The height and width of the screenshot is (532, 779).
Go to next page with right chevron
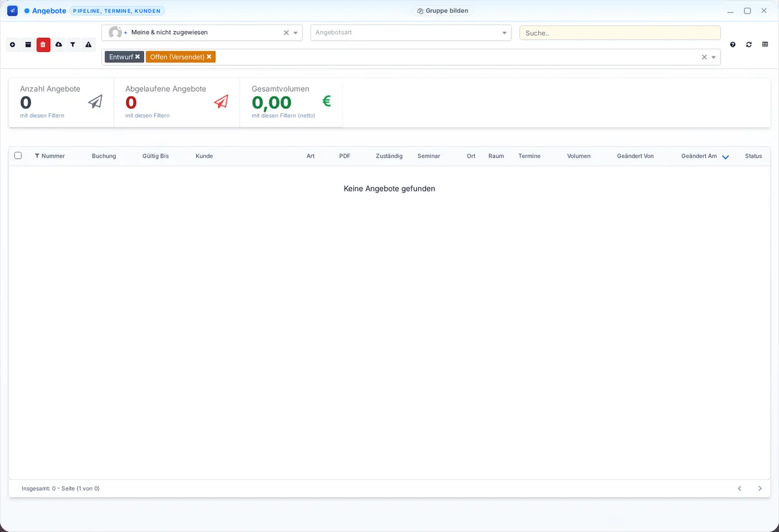[x=760, y=489]
